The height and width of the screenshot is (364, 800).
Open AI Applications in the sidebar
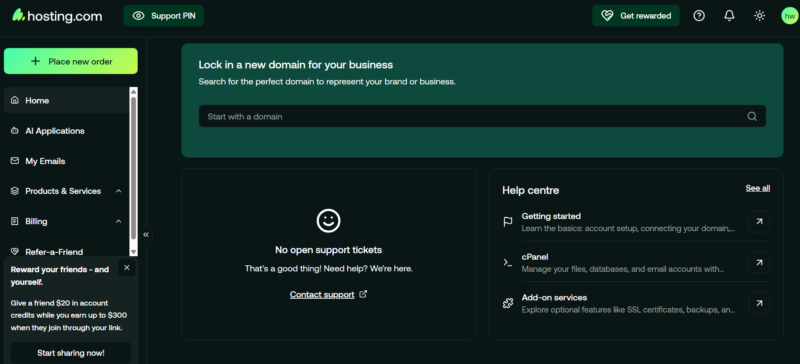(66, 131)
